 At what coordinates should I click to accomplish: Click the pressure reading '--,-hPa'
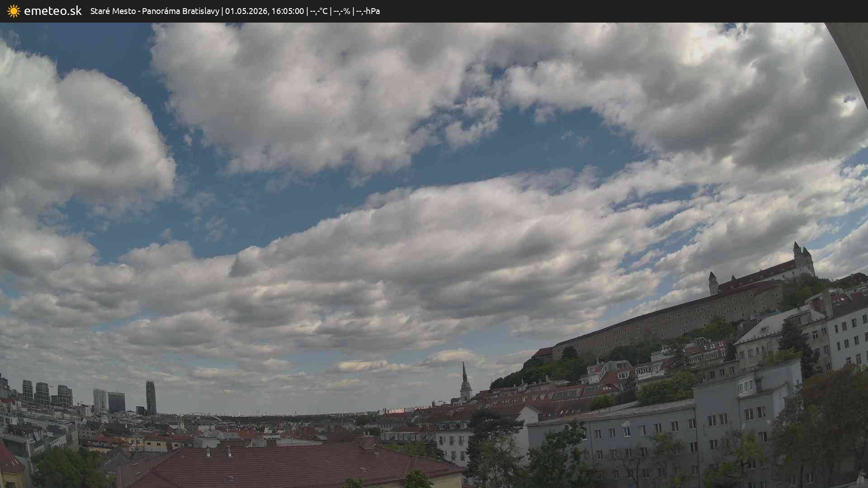(x=368, y=11)
